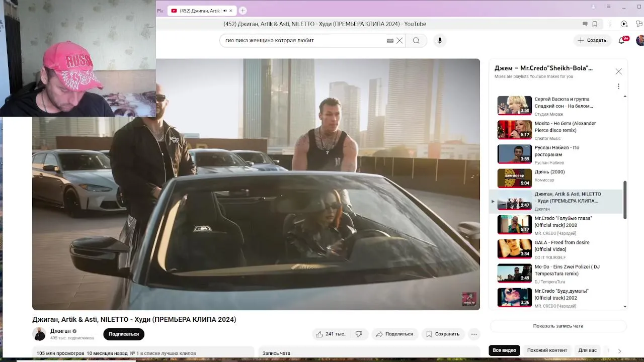Play Mr.Credo Буду думать thumbnail
The image size is (644, 362).
pyautogui.click(x=514, y=297)
